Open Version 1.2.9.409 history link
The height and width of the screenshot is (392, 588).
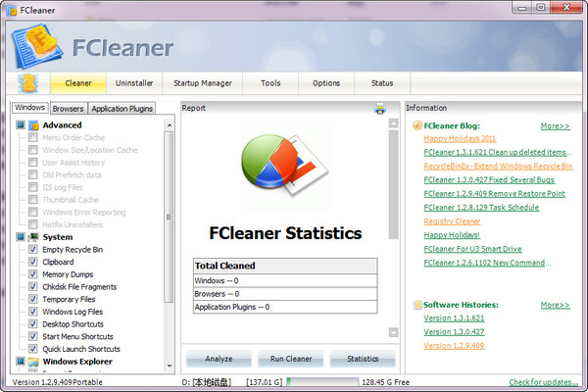click(x=454, y=346)
